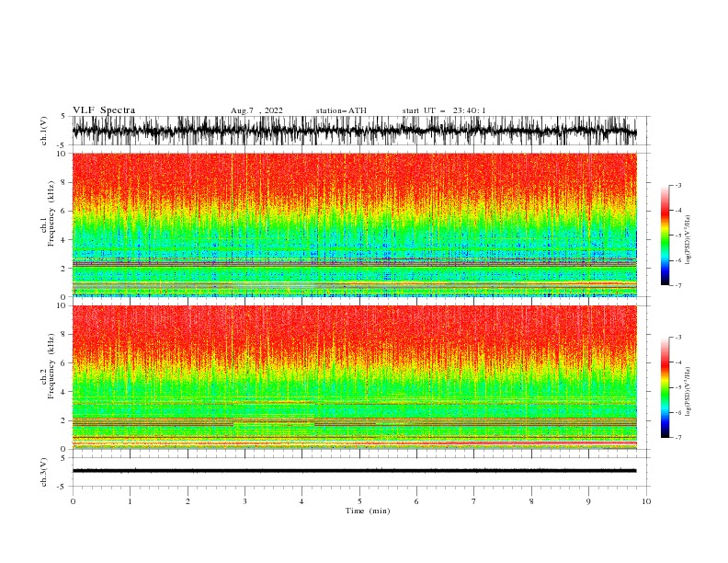Click the "log(PSD)(V²/Hz)" label beside ch.1 colorbar
The height and width of the screenshot is (563, 728).
coord(688,240)
